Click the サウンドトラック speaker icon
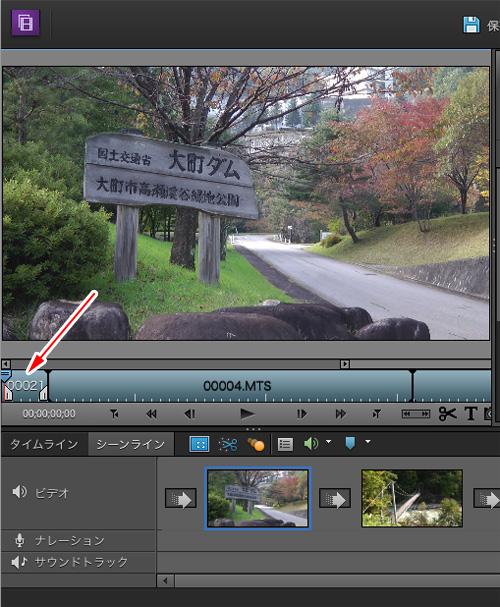Image resolution: width=500 pixels, height=607 pixels. click(x=19, y=562)
